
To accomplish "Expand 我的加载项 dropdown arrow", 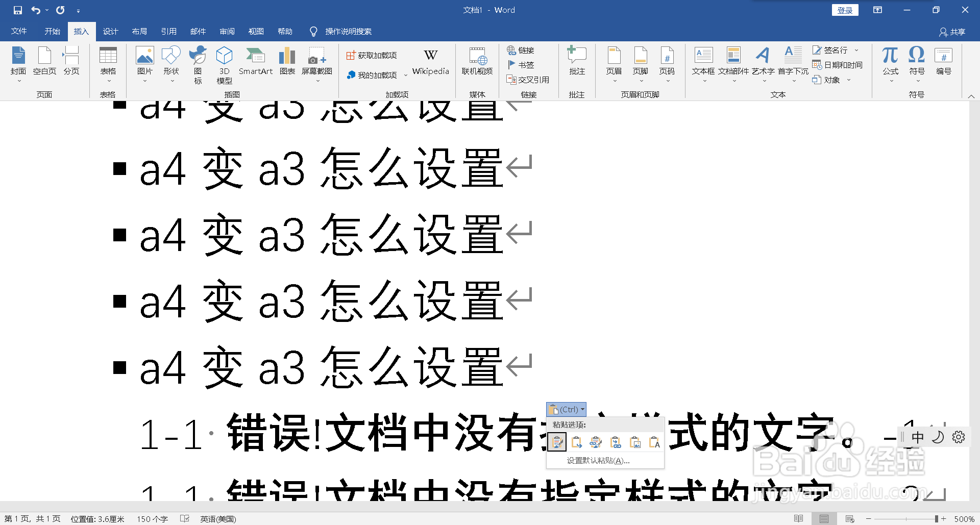I will click(x=406, y=76).
